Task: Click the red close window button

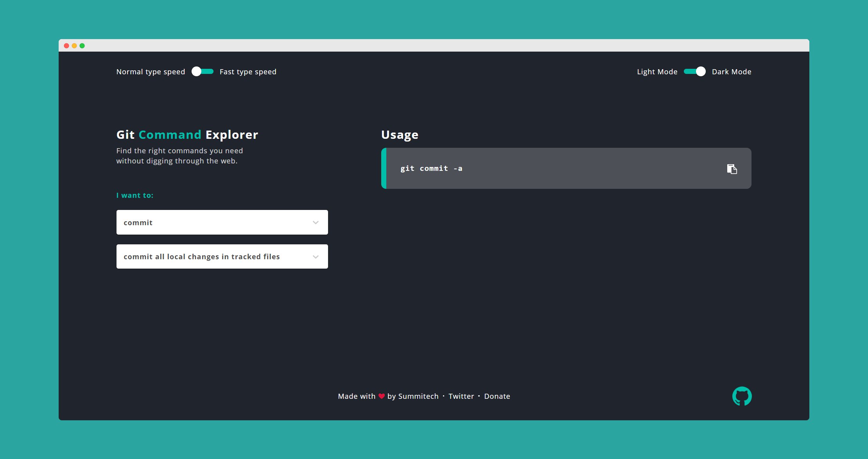Action: 66,46
